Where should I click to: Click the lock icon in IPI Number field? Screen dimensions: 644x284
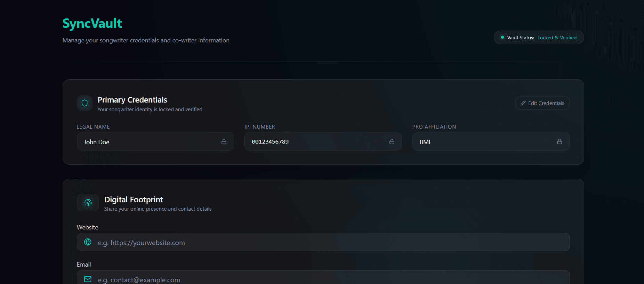coord(392,141)
